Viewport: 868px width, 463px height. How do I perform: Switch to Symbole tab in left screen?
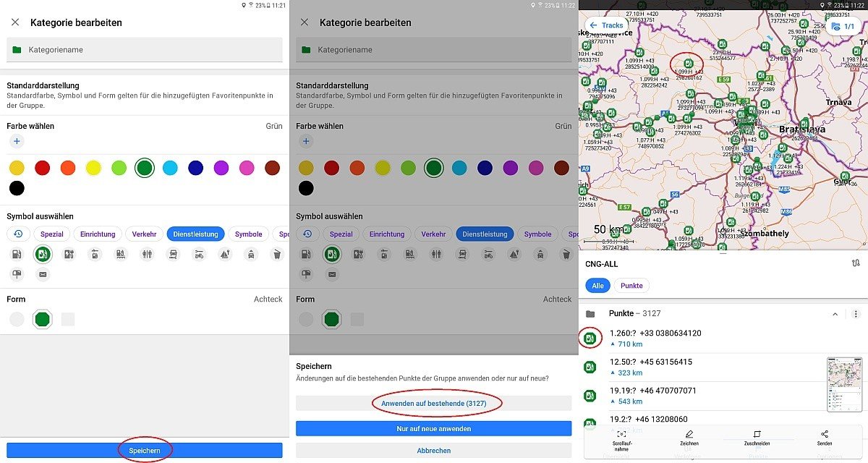pos(249,234)
